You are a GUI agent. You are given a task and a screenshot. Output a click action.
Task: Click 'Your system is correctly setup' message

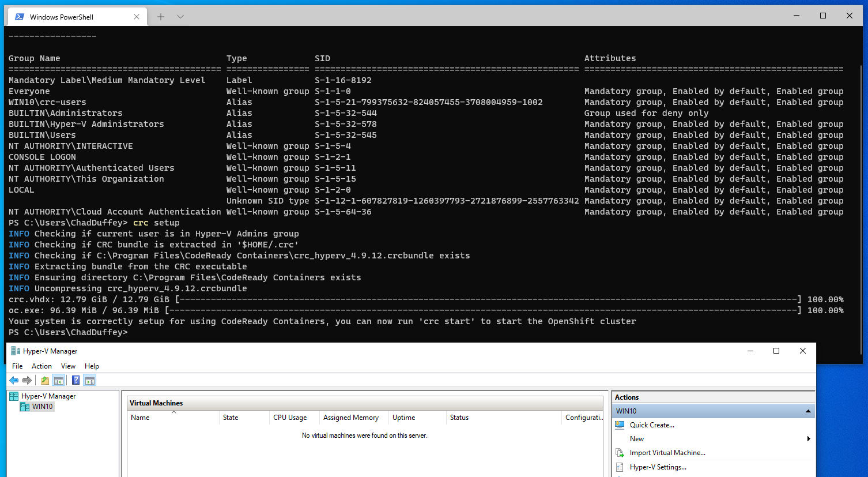(x=322, y=321)
